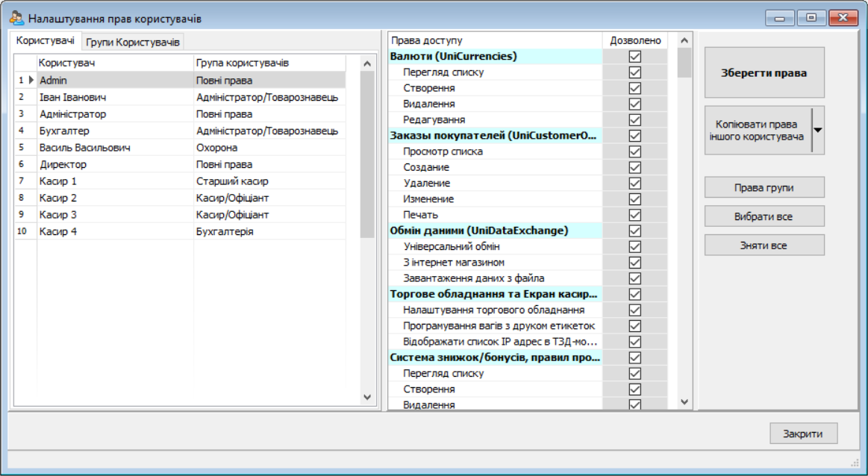Uncheck the Печать permission checkbox
This screenshot has width=868, height=476.
(x=635, y=215)
